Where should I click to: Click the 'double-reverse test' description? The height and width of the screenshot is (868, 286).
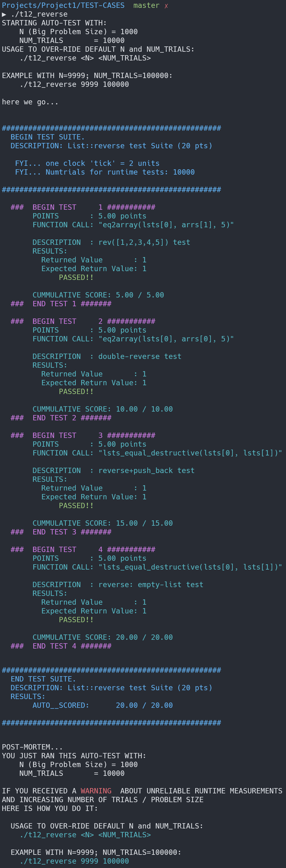click(139, 356)
